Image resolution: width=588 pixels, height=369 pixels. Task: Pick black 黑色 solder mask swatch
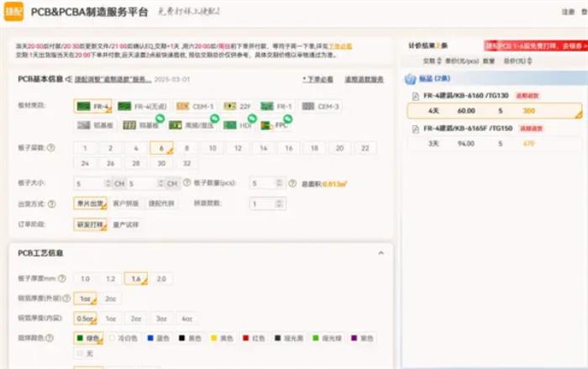[x=182, y=338]
